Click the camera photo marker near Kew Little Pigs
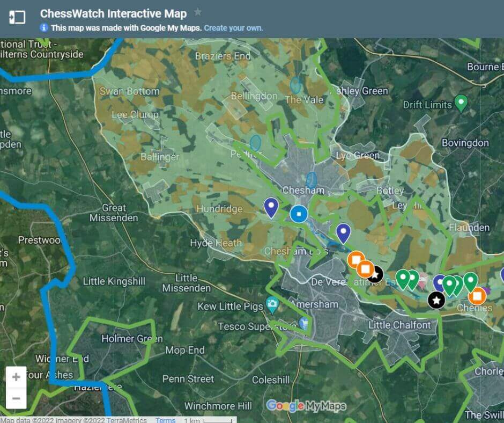Viewport: 504px width, 423px height. pos(273,304)
